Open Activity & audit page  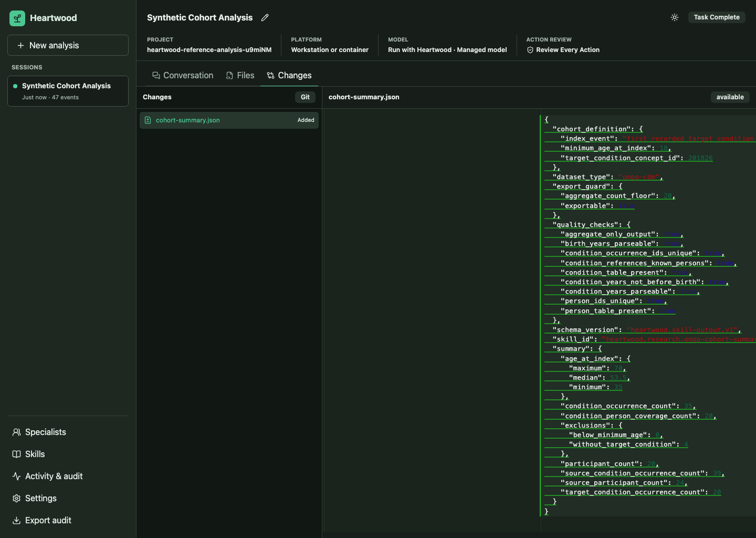pos(68,477)
